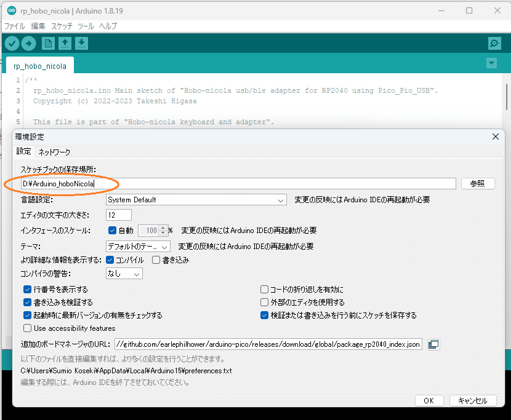The height and width of the screenshot is (420, 511).
Task: Open the スケッチ menu
Action: click(x=62, y=26)
